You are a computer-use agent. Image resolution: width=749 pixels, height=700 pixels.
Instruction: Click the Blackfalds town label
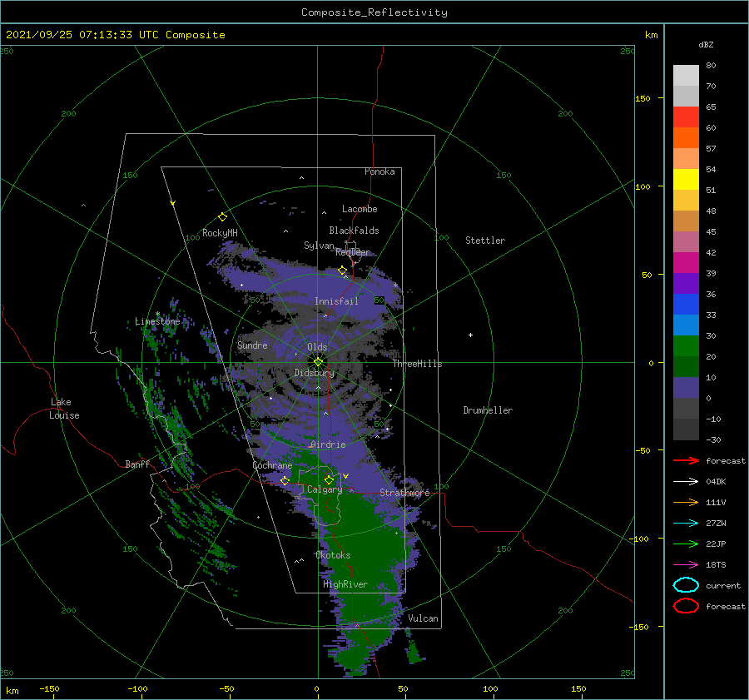354,231
